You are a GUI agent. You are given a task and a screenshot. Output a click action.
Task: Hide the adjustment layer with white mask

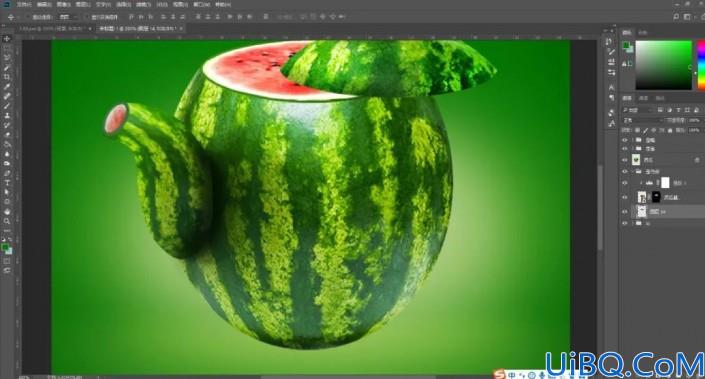(x=625, y=183)
